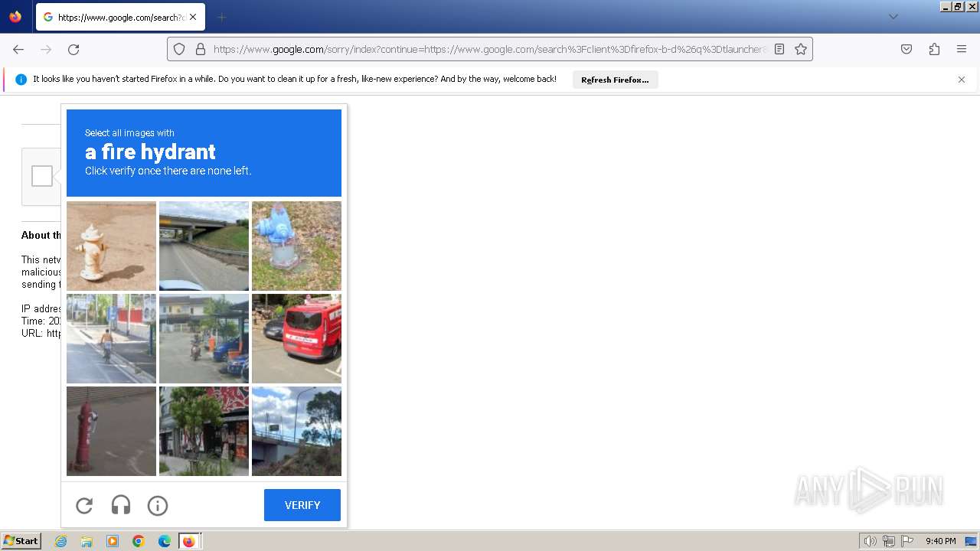
Task: Select the blue fire hydrant image
Action: (296, 246)
